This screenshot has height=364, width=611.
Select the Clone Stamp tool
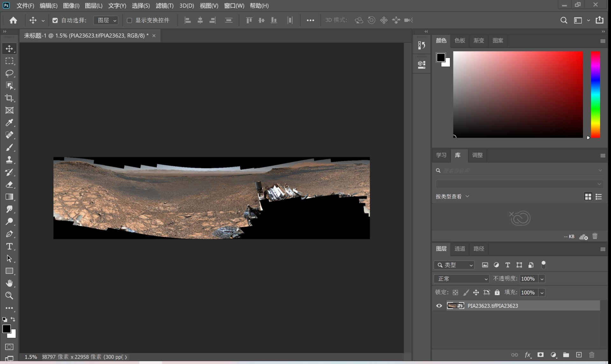tap(9, 160)
